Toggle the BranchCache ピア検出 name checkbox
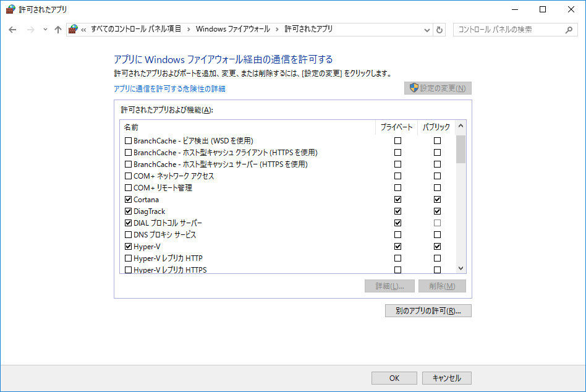 pos(128,141)
